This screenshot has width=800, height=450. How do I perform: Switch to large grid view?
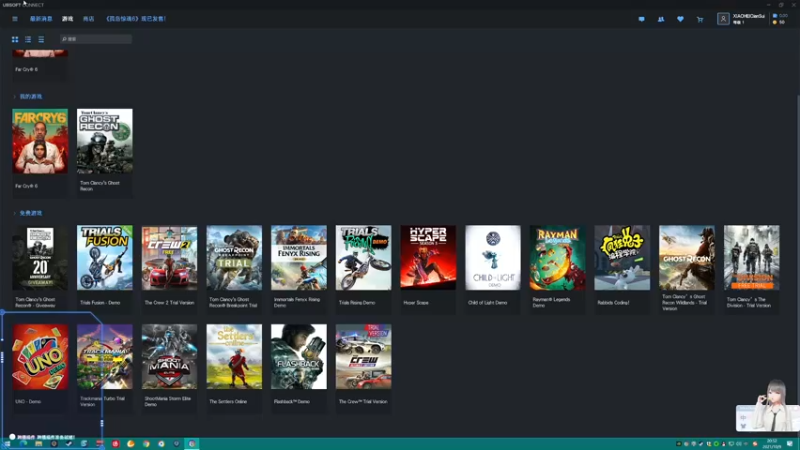(15, 39)
